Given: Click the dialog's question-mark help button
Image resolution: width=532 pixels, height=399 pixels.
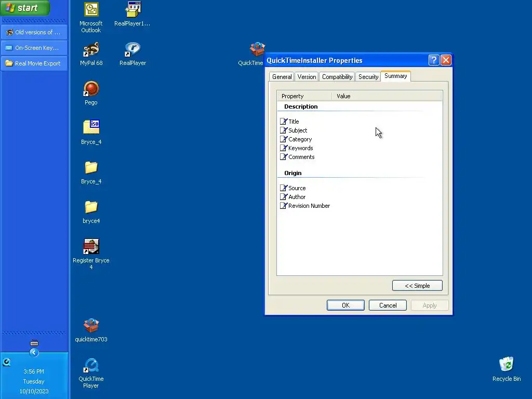Looking at the screenshot, I should 434,60.
